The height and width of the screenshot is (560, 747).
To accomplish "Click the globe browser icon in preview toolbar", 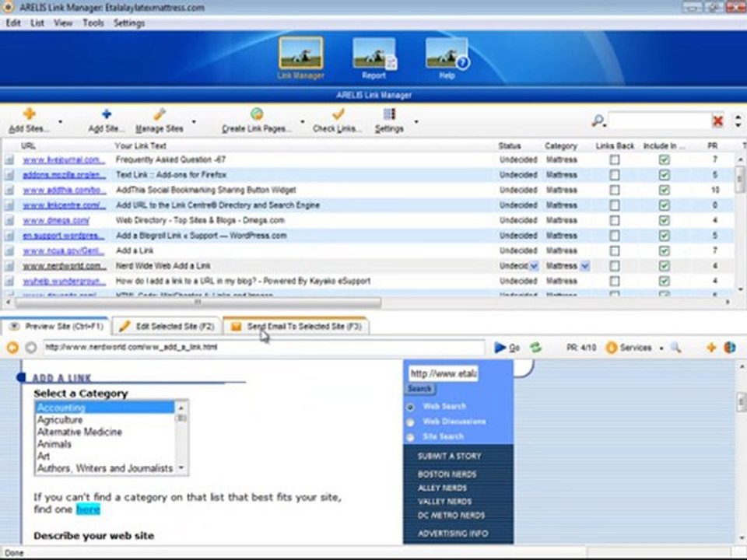I will (730, 348).
